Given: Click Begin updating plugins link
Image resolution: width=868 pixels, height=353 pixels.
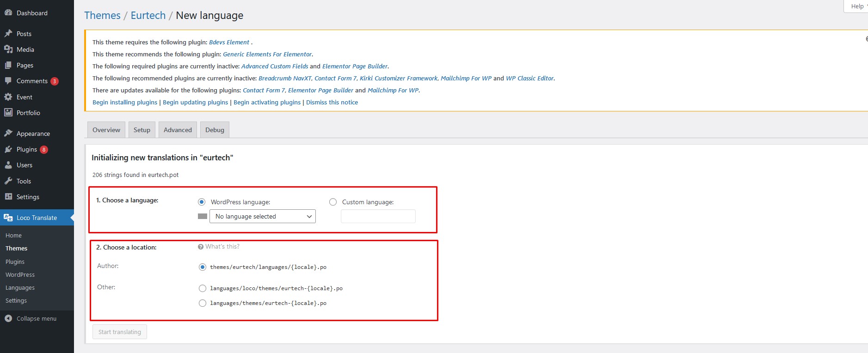Looking at the screenshot, I should click(196, 102).
